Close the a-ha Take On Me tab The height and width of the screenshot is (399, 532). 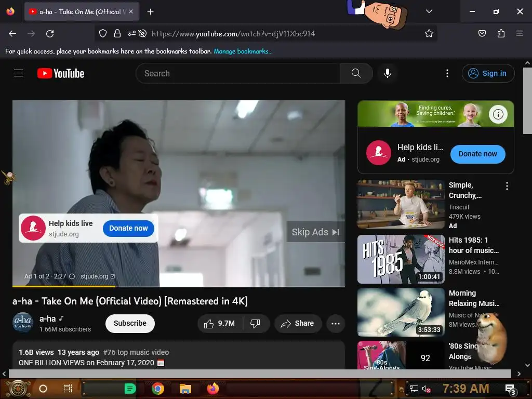(x=131, y=11)
